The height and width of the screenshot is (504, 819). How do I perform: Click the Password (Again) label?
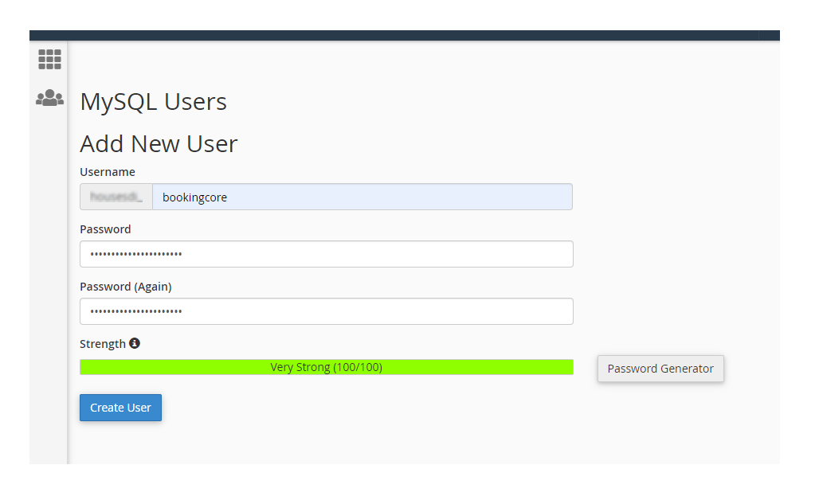(125, 287)
